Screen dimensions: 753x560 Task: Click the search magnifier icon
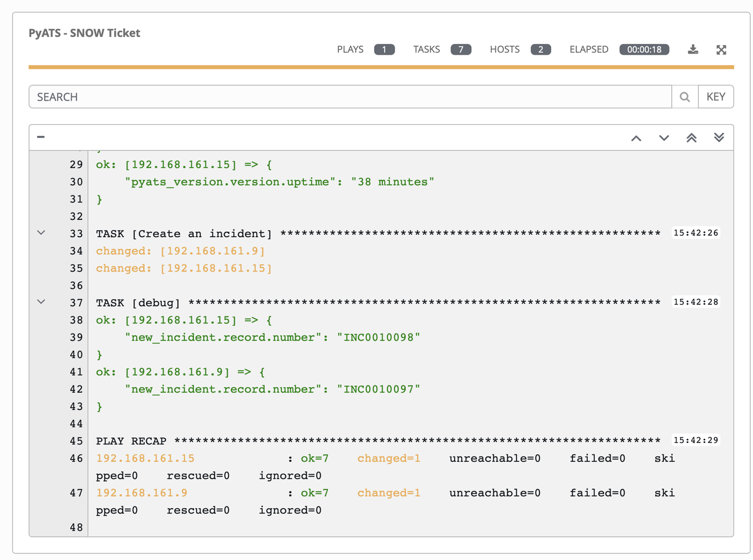coord(685,97)
